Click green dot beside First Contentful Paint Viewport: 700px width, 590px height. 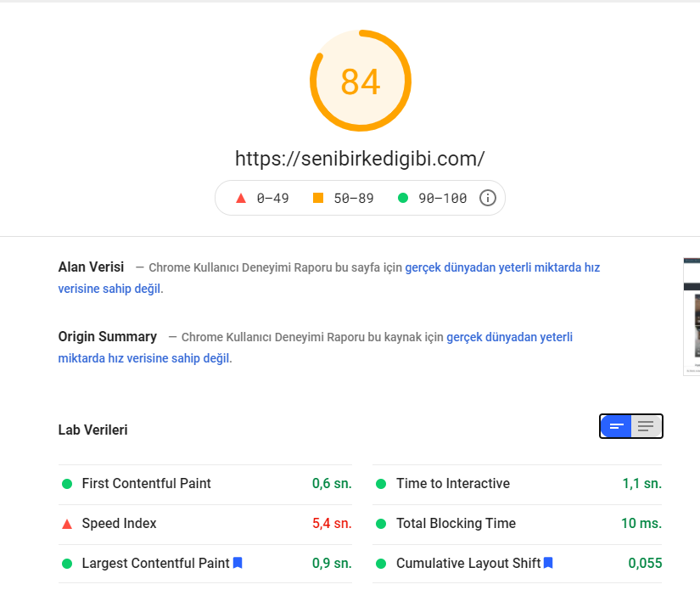67,484
